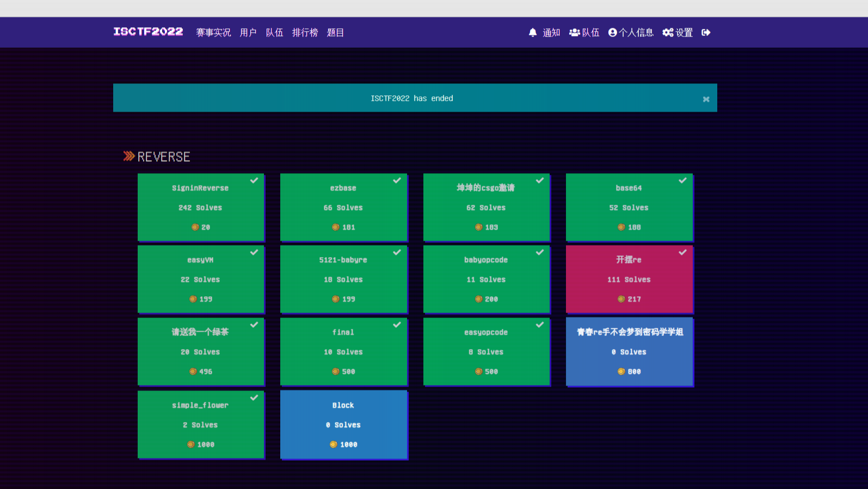Open the 请送我一个绿茶 challenge card

[201, 351]
